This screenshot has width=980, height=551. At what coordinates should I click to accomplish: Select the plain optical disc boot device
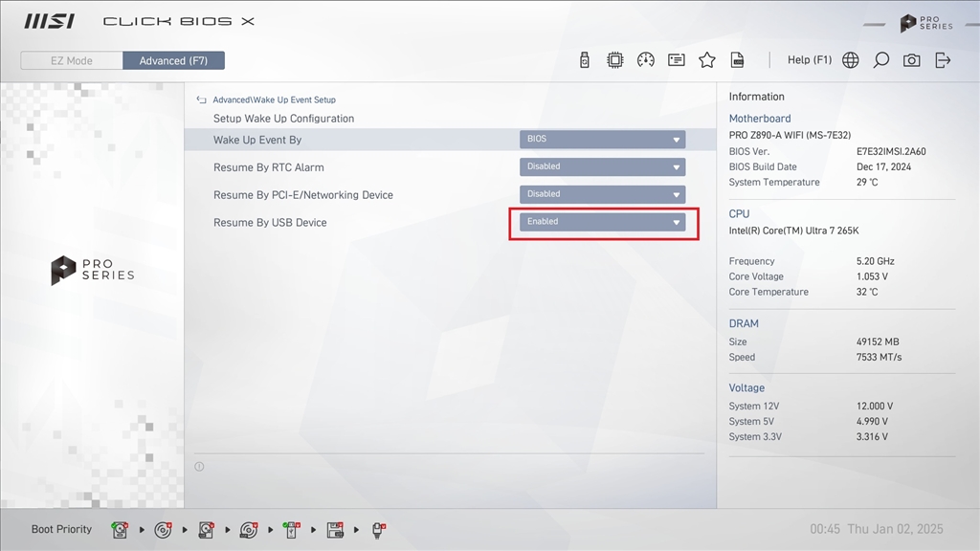tap(163, 530)
